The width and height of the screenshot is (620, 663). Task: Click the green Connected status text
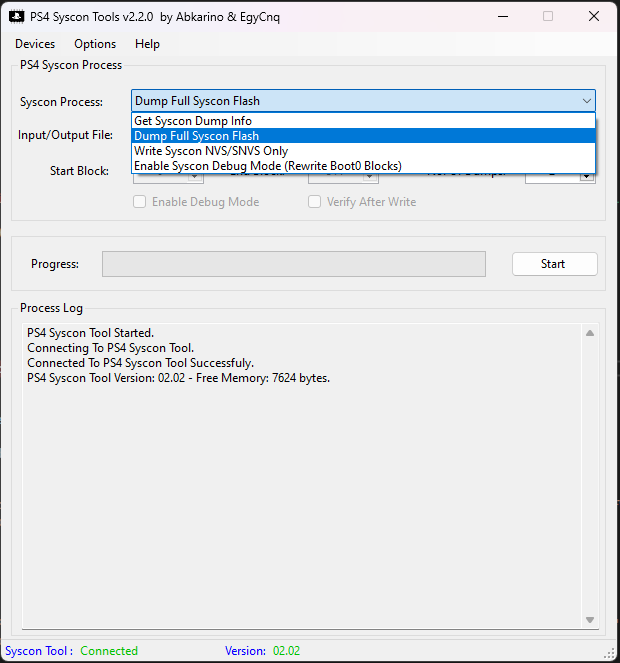click(109, 651)
